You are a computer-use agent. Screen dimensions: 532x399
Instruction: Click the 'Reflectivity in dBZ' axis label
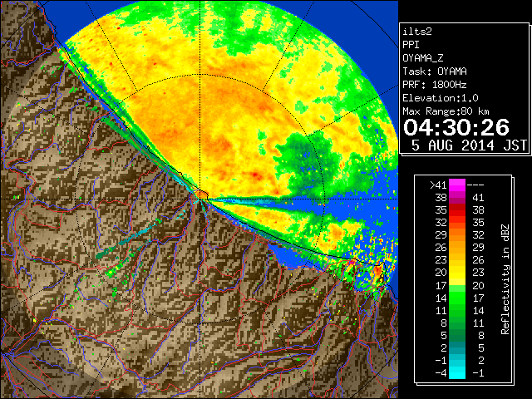pos(505,279)
